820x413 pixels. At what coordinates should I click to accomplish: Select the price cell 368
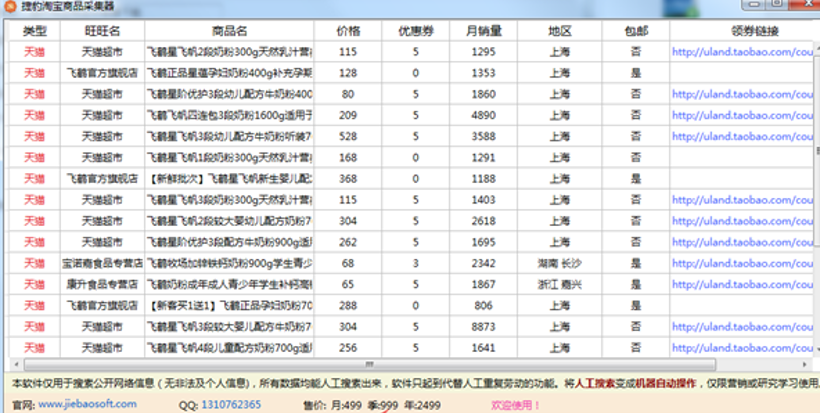[x=348, y=179]
